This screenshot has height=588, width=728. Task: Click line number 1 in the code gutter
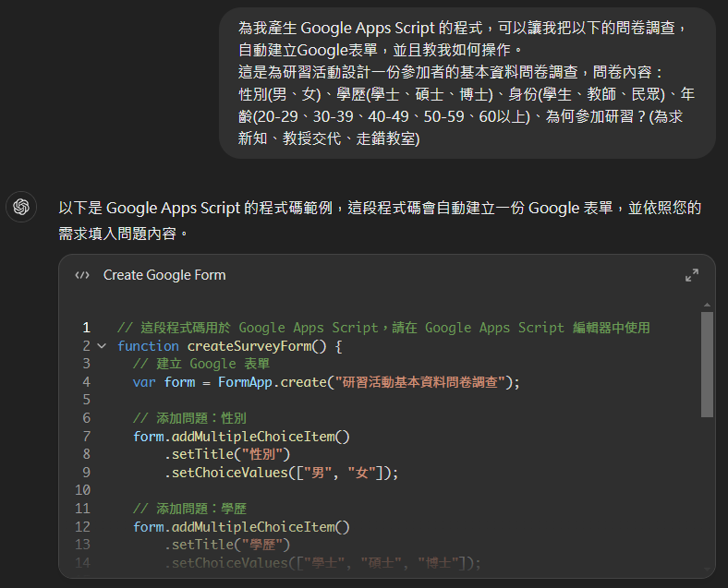[86, 328]
